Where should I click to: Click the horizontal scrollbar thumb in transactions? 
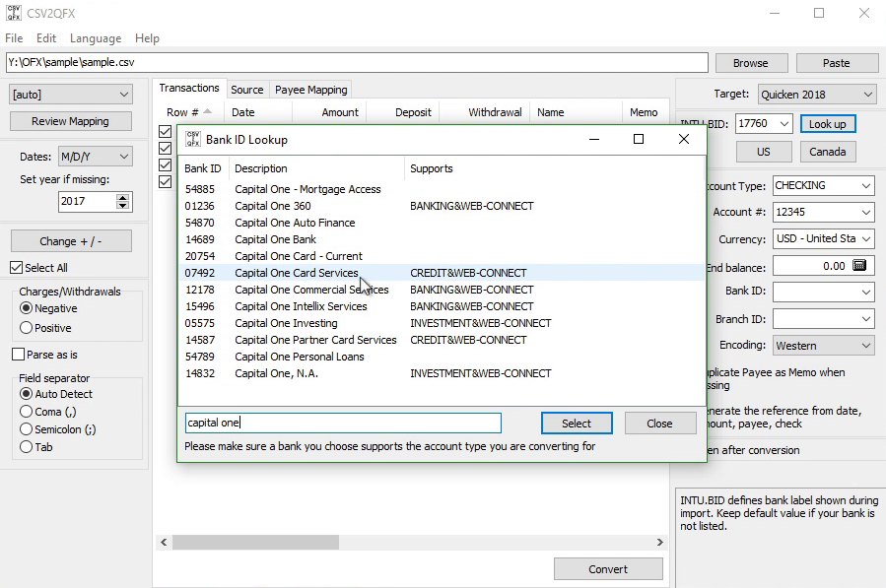point(255,543)
